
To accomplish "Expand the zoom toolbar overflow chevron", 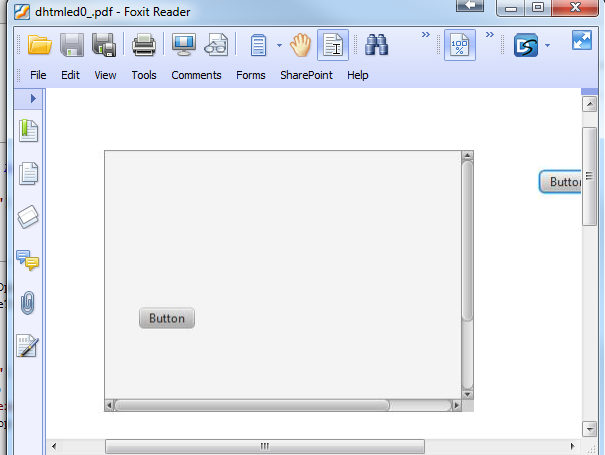I will tap(490, 35).
